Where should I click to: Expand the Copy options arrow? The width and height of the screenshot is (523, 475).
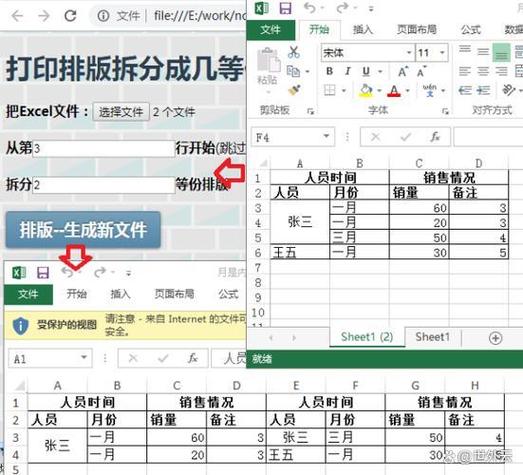(x=308, y=71)
